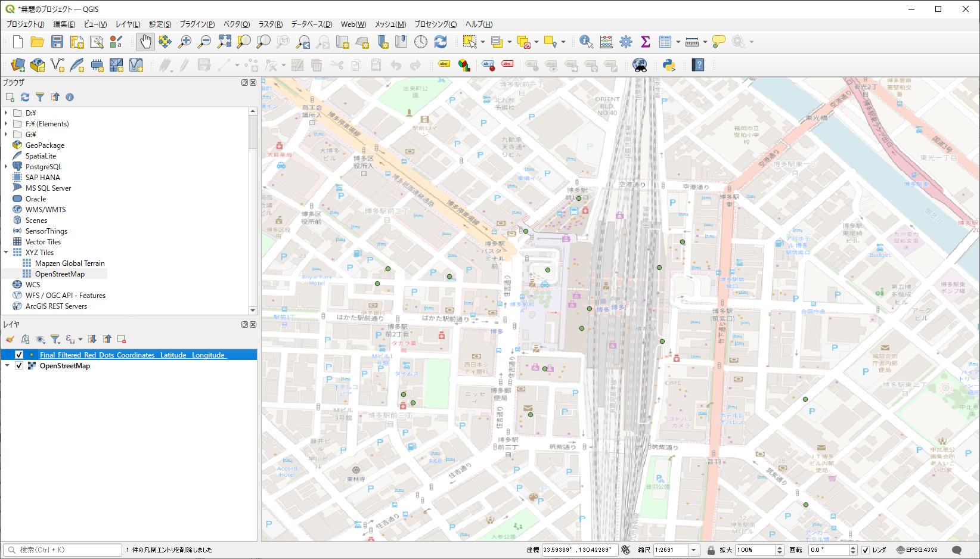
Task: Collapse the XYZ Tiles tree node
Action: point(6,253)
